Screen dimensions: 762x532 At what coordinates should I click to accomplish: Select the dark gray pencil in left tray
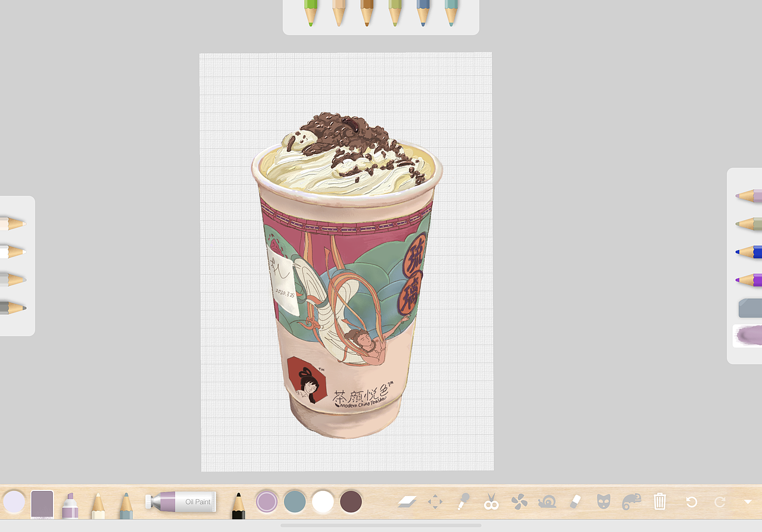(x=13, y=308)
